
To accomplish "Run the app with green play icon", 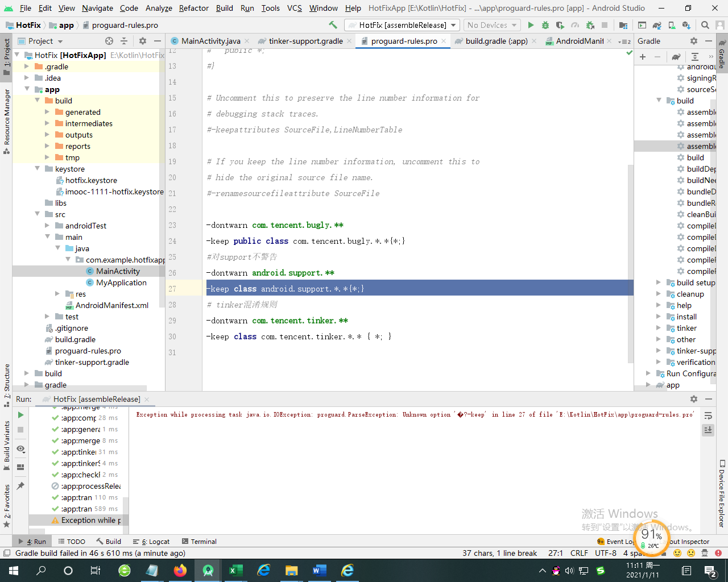I will pos(531,25).
